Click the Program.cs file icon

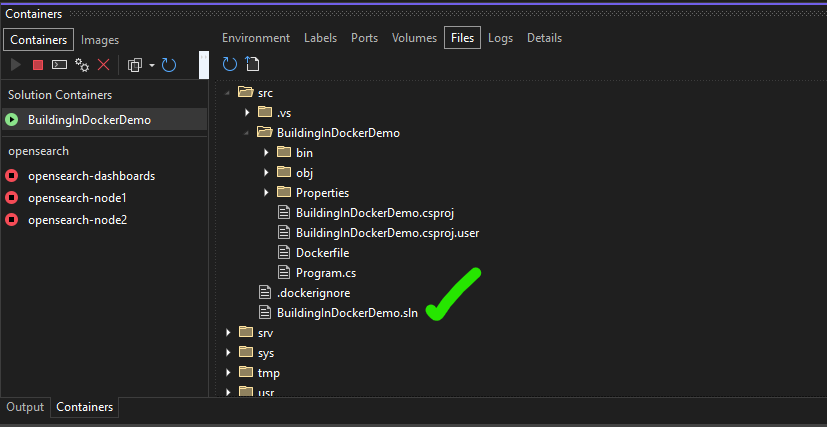click(284, 273)
